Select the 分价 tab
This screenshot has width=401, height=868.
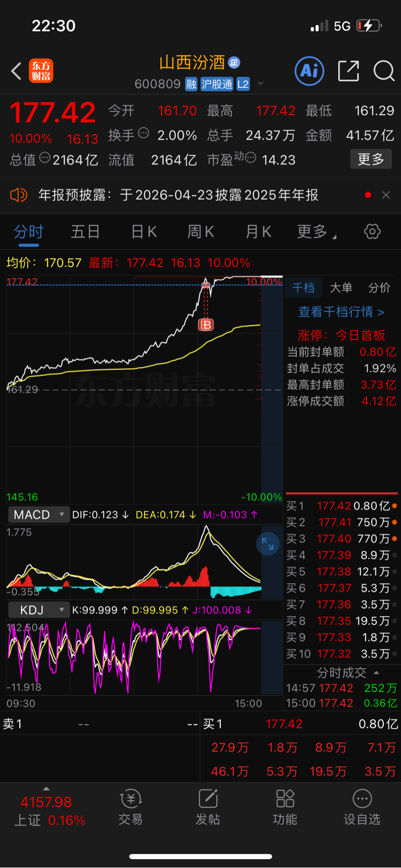tap(379, 288)
